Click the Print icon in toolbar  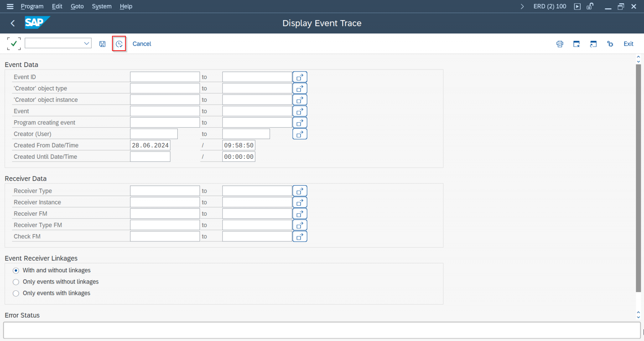point(560,44)
